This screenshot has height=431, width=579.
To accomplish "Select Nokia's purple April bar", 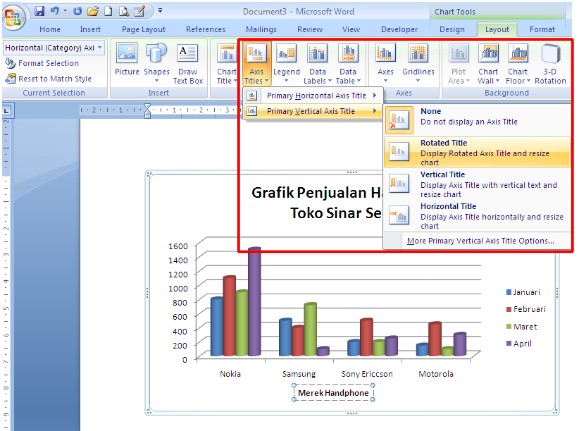I will coord(254,301).
